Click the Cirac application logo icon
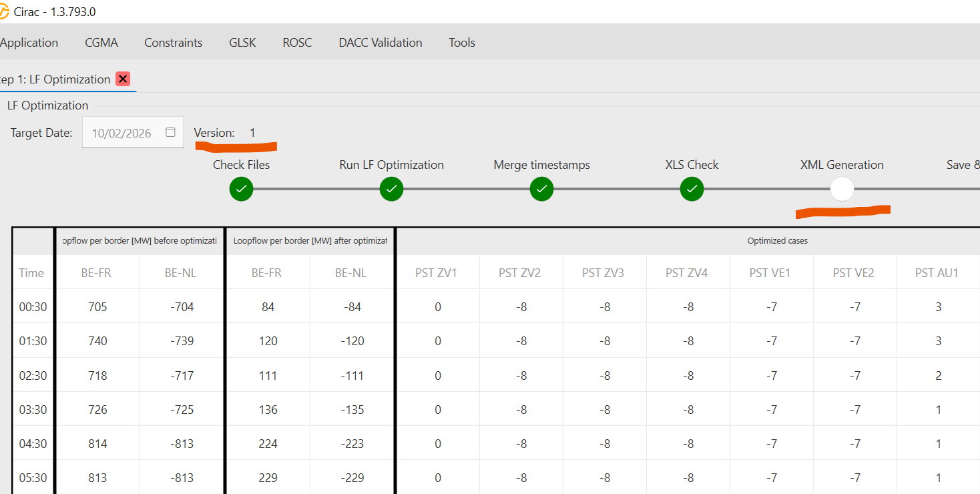The height and width of the screenshot is (494, 980). (4, 12)
